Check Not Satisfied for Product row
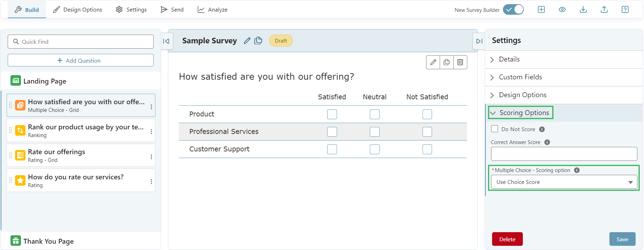The image size is (644, 250). click(x=427, y=114)
